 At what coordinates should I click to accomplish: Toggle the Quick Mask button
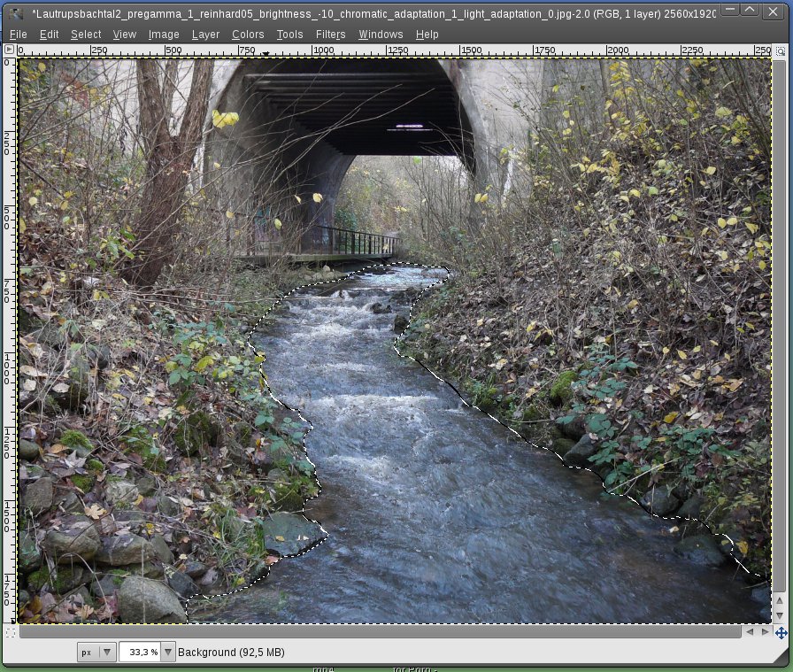10,632
